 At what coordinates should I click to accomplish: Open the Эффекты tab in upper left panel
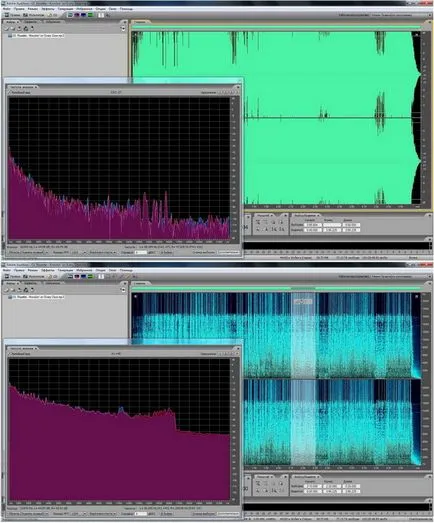click(x=30, y=22)
